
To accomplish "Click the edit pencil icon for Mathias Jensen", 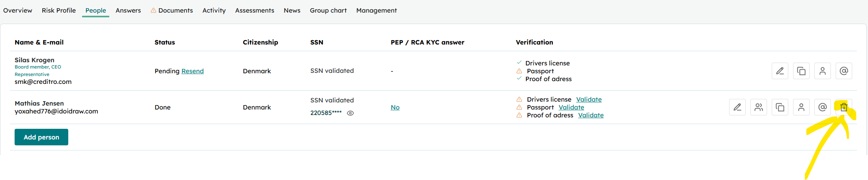I will [737, 107].
